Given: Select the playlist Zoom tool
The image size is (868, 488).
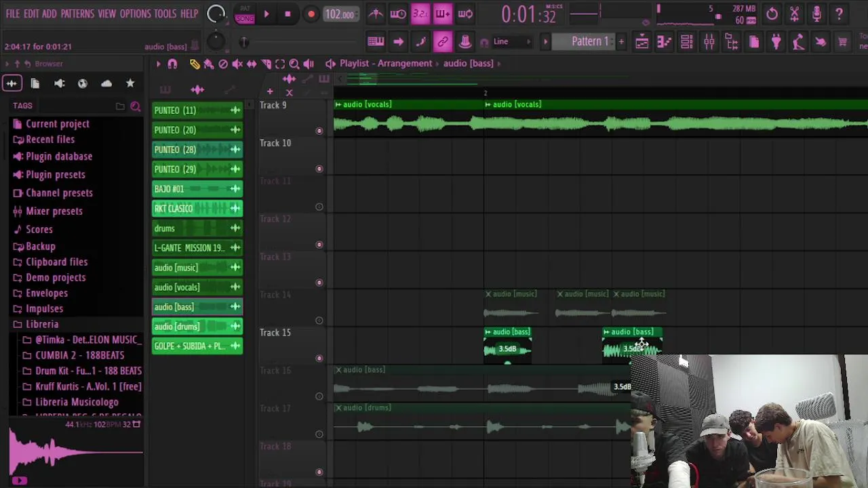Looking at the screenshot, I should (x=294, y=64).
